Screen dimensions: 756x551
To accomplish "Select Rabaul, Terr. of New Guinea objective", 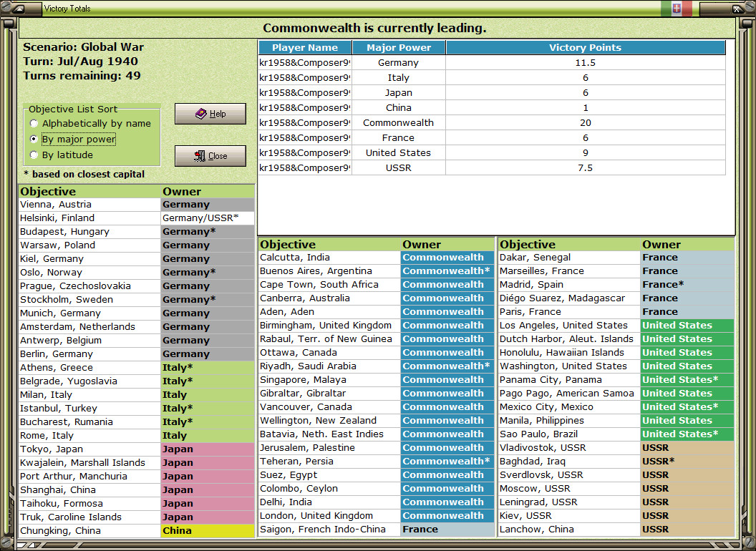I will click(329, 339).
